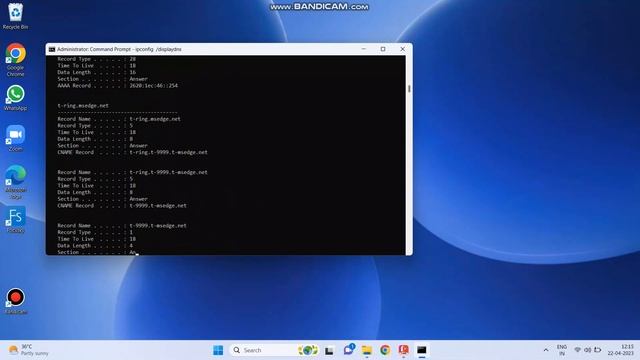The image size is (640, 360).
Task: Open the Microsoft Edge desktop shortcut
Action: coord(16,182)
